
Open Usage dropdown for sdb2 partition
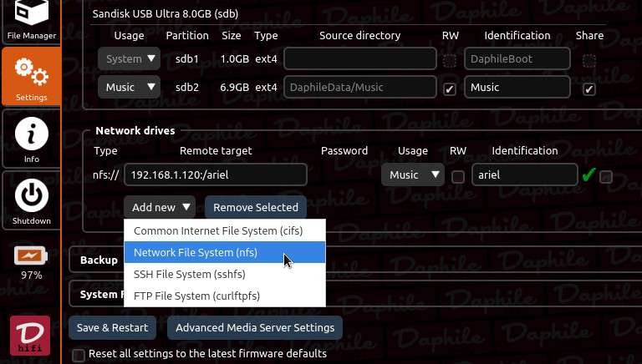tap(129, 87)
